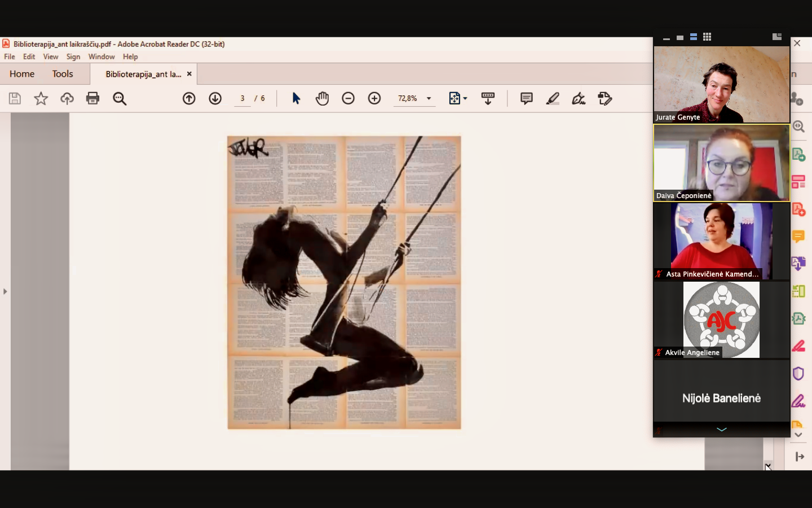This screenshot has width=812, height=508.
Task: Open the green Compare/scan tool icon
Action: pos(798,291)
